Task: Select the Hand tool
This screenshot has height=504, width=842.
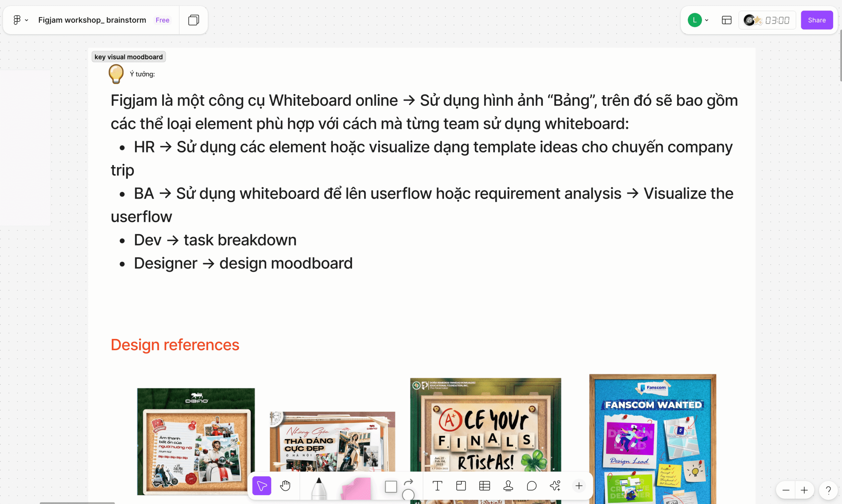Action: click(285, 486)
